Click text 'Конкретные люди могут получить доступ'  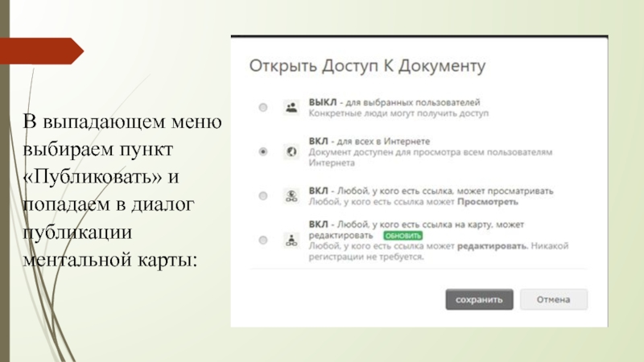398,113
